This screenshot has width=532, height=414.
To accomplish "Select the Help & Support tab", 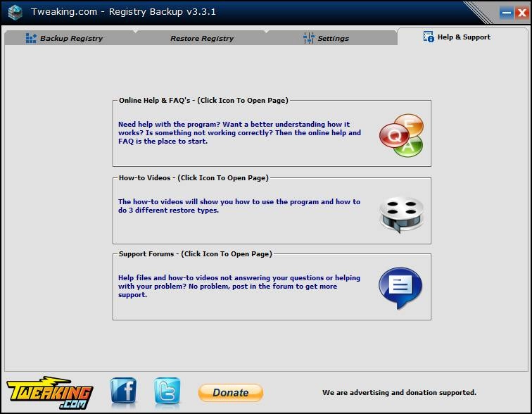I will click(463, 37).
